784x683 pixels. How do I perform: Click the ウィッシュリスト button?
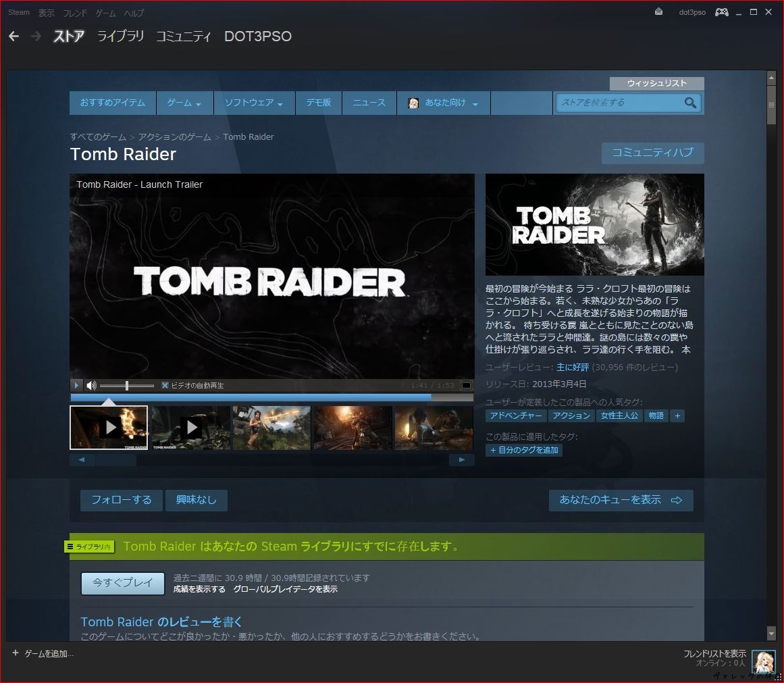657,83
